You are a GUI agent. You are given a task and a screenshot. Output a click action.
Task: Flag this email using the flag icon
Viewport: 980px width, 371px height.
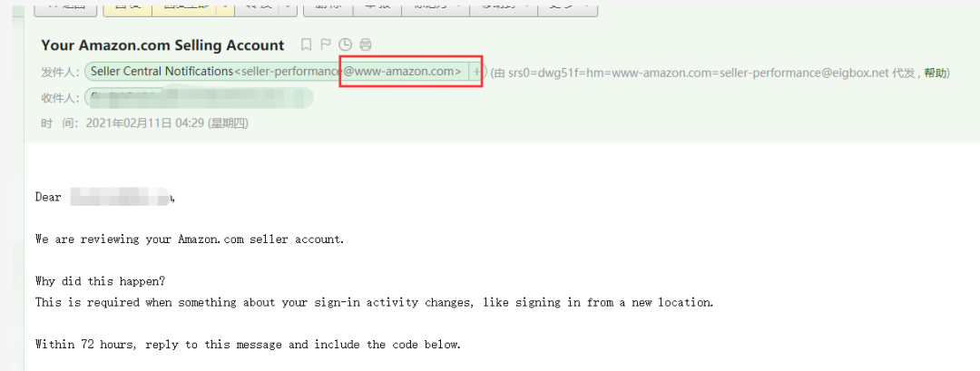tap(326, 44)
